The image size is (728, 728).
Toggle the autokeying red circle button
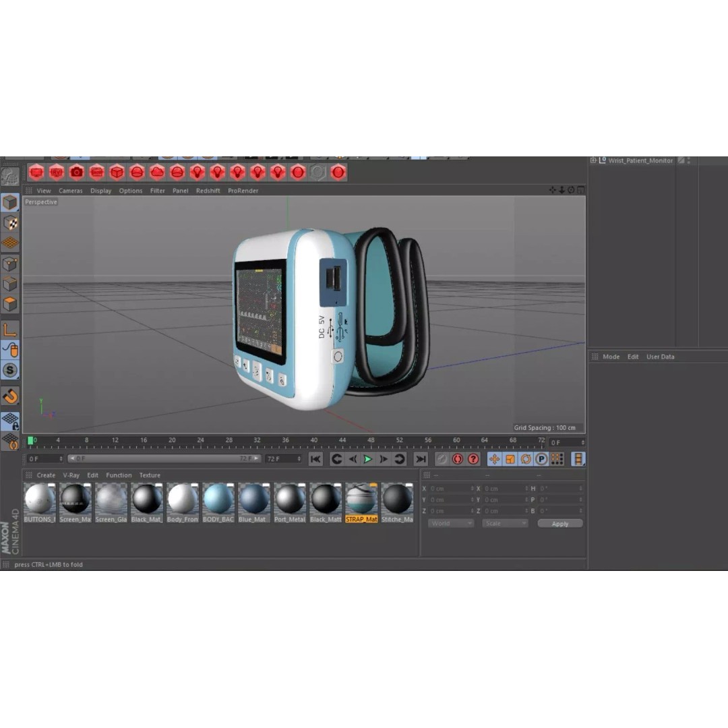(x=458, y=459)
